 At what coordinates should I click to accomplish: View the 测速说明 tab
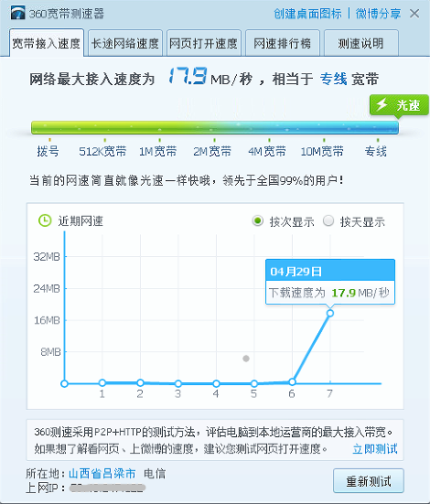click(x=361, y=43)
